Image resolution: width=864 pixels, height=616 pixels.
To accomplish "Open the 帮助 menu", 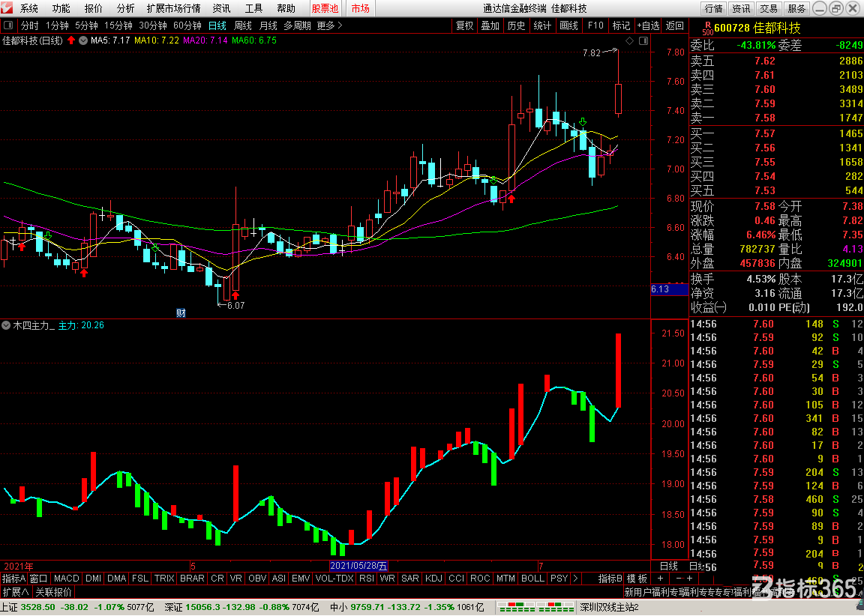I will pyautogui.click(x=286, y=8).
